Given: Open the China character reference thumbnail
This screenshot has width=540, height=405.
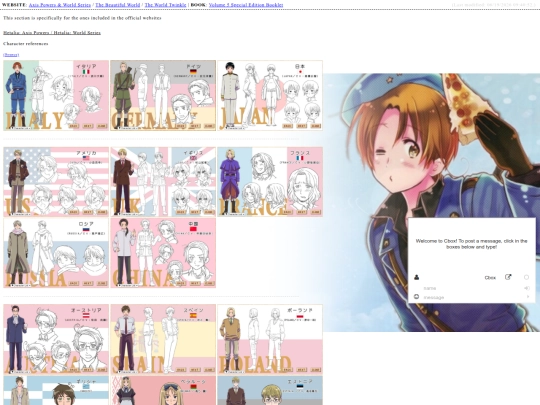Looking at the screenshot, I should (x=163, y=253).
